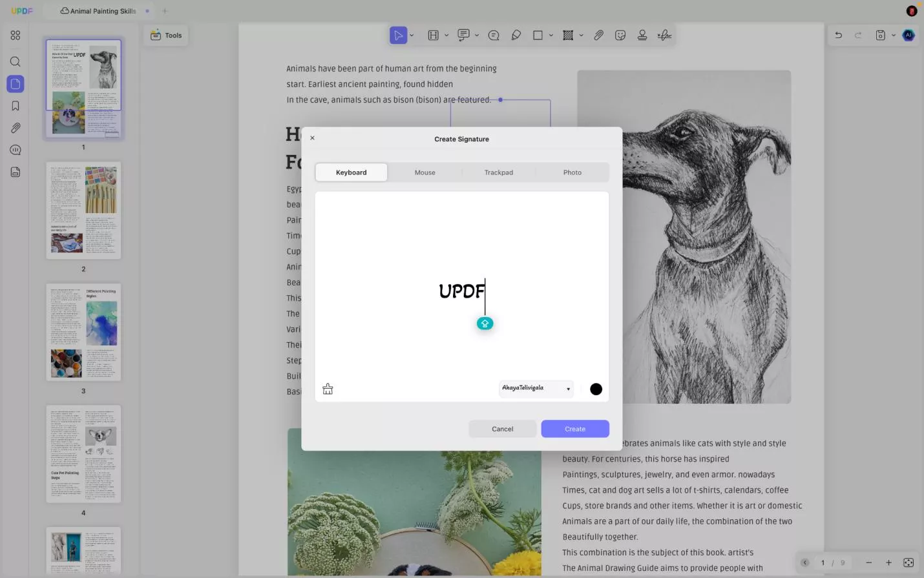Select the text comment tool
Screen dimensions: 924x578
(463, 36)
